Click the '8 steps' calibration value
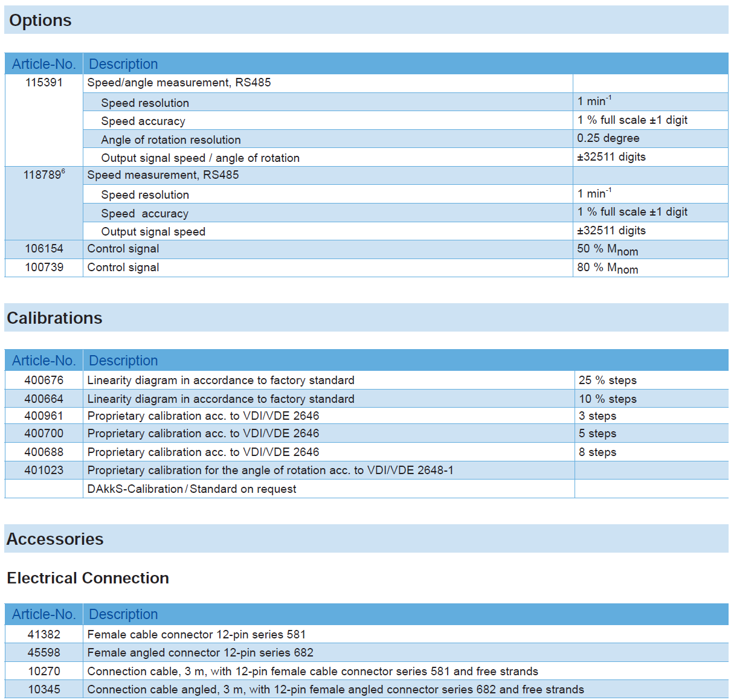This screenshot has height=700, width=731. click(x=597, y=452)
